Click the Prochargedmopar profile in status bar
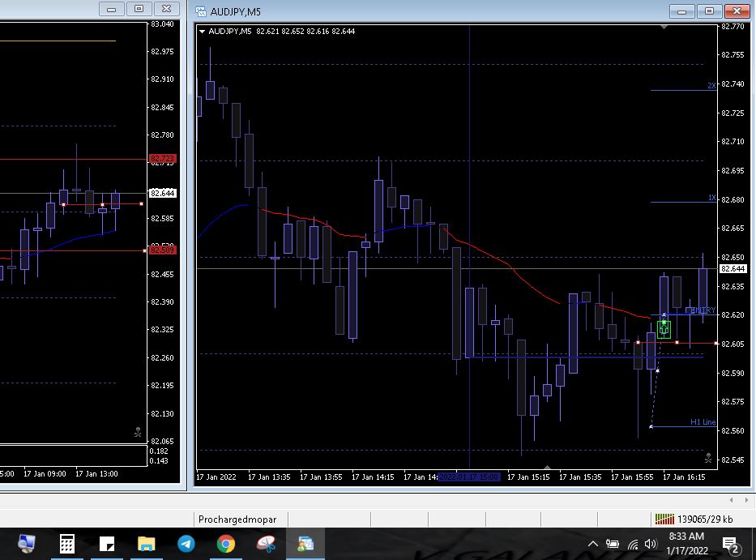Viewport: 756px width, 560px height. pyautogui.click(x=237, y=519)
